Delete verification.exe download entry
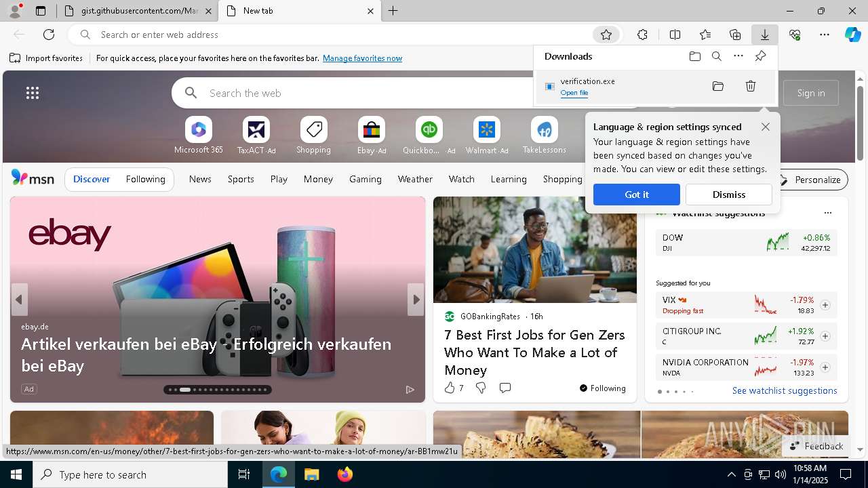Image resolution: width=868 pixels, height=488 pixels. pos(751,86)
